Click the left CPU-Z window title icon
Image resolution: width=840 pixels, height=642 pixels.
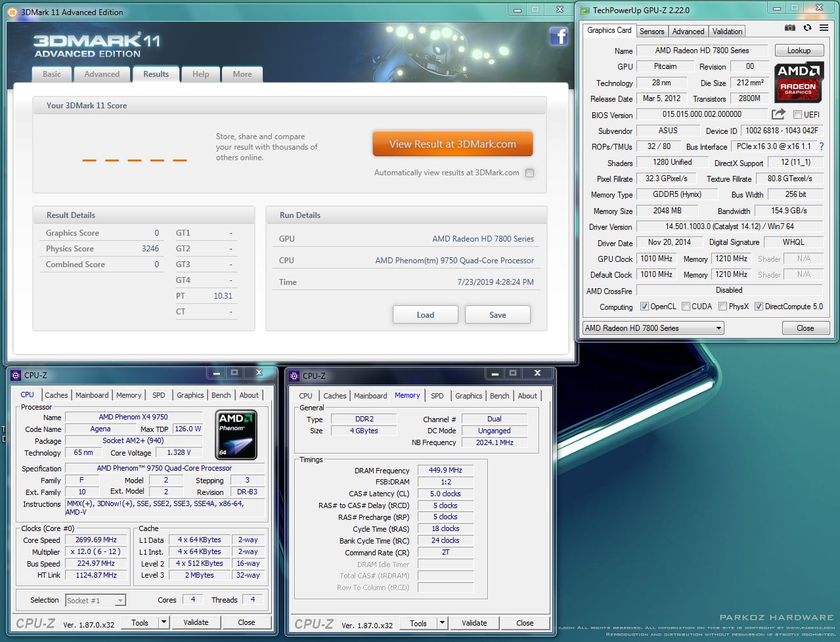coord(16,375)
